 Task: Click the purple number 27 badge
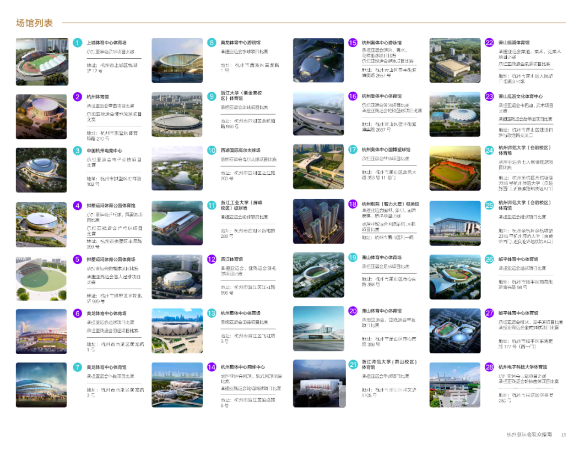coord(489,313)
